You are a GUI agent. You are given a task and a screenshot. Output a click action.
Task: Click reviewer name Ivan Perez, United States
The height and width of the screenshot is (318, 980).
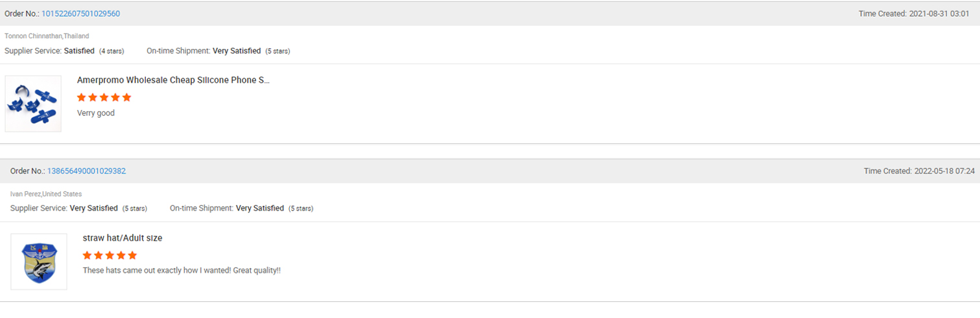tap(46, 194)
